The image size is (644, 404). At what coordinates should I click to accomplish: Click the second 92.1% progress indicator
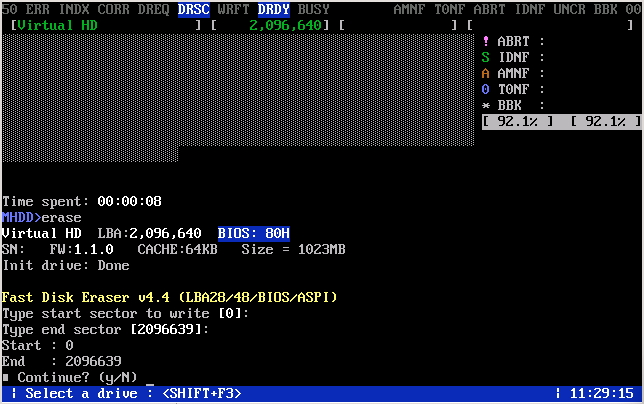pyautogui.click(x=605, y=122)
